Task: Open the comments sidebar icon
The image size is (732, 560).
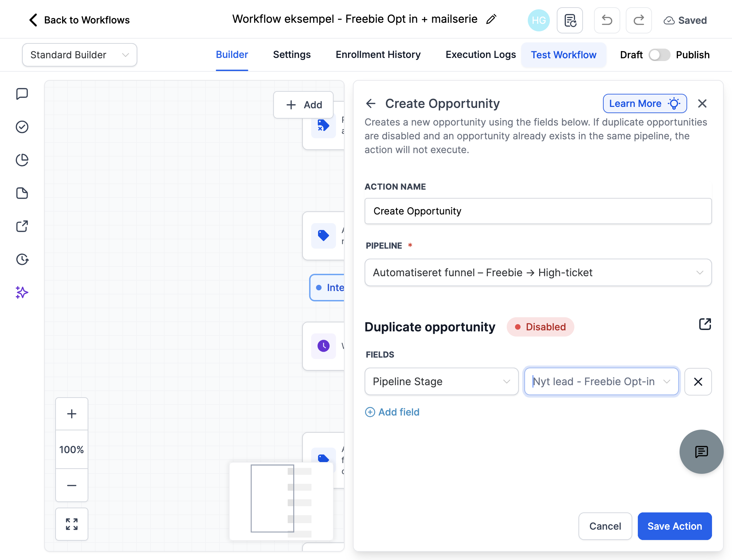Action: [x=22, y=94]
